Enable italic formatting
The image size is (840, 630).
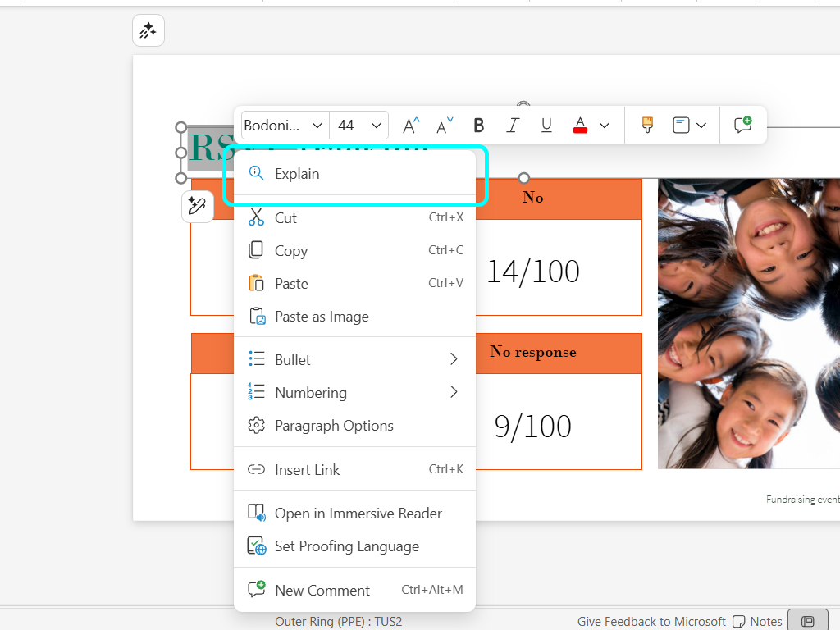tap(513, 125)
